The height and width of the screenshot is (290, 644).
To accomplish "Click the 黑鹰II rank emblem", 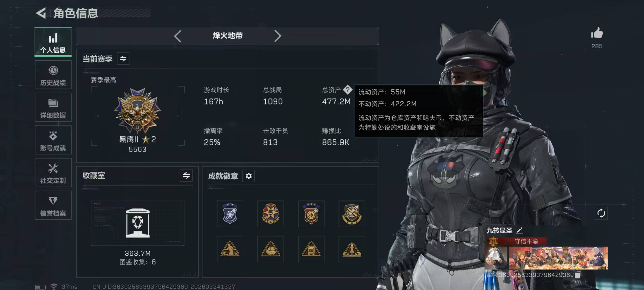I will coord(137,110).
